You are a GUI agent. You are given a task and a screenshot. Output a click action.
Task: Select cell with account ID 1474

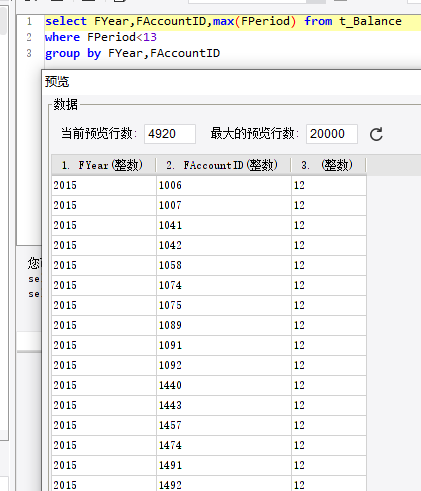tap(224, 445)
